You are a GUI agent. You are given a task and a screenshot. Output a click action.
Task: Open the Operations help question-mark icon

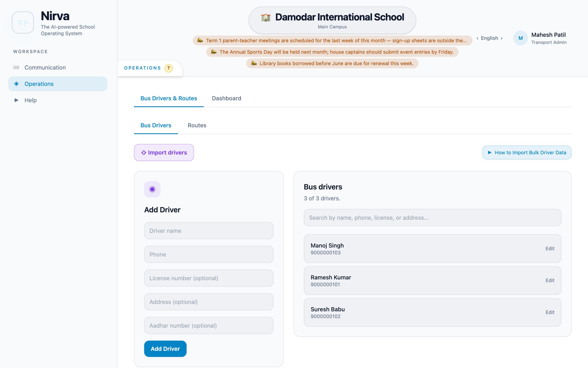pyautogui.click(x=169, y=68)
